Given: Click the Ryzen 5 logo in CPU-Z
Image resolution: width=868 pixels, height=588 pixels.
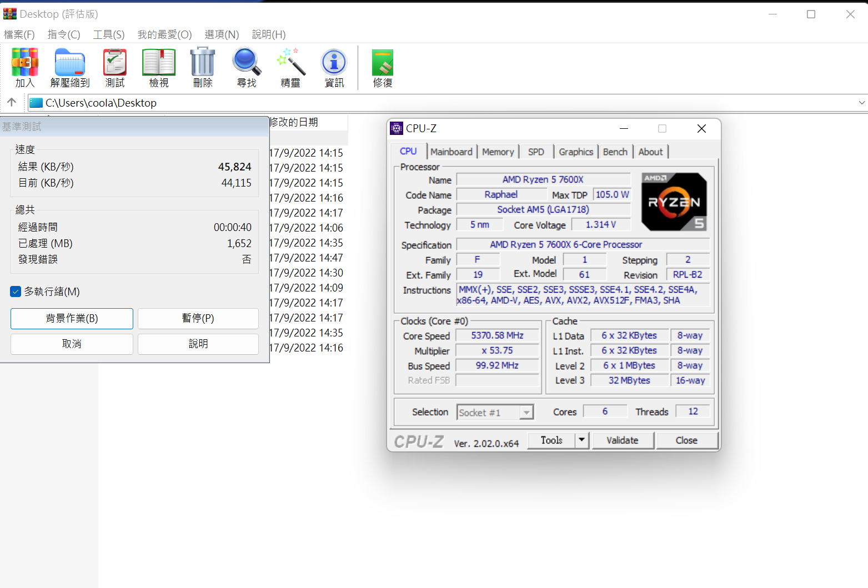Looking at the screenshot, I should [674, 202].
